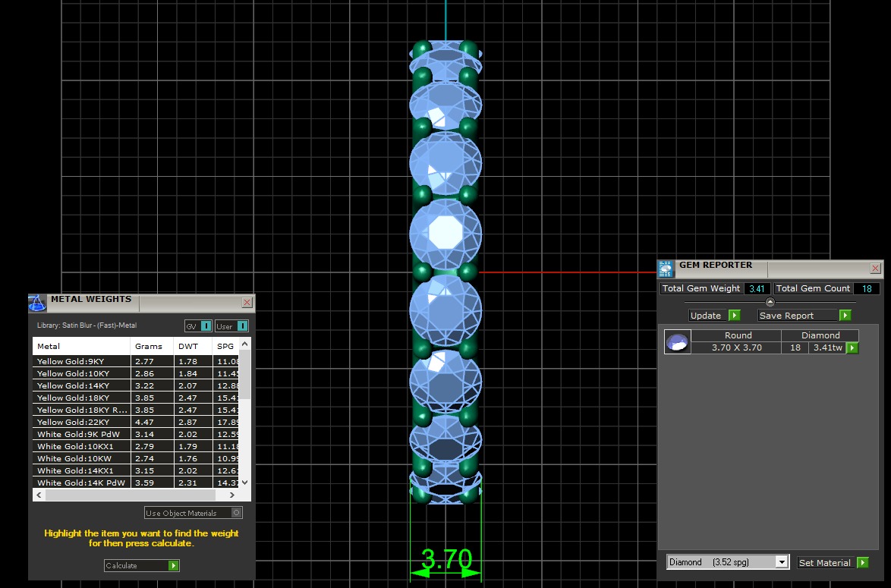Click the metal list vertical scrollbar thumb
Image resolution: width=891 pixels, height=588 pixels.
tap(245, 375)
